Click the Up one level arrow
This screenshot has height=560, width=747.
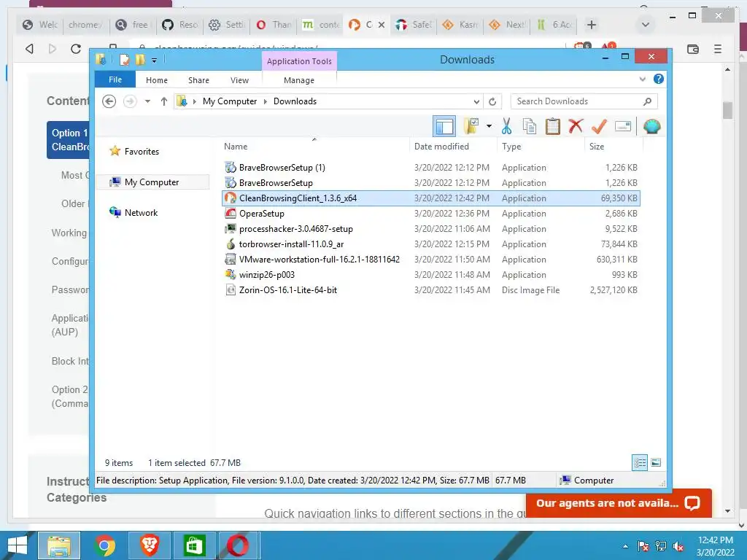pyautogui.click(x=164, y=101)
